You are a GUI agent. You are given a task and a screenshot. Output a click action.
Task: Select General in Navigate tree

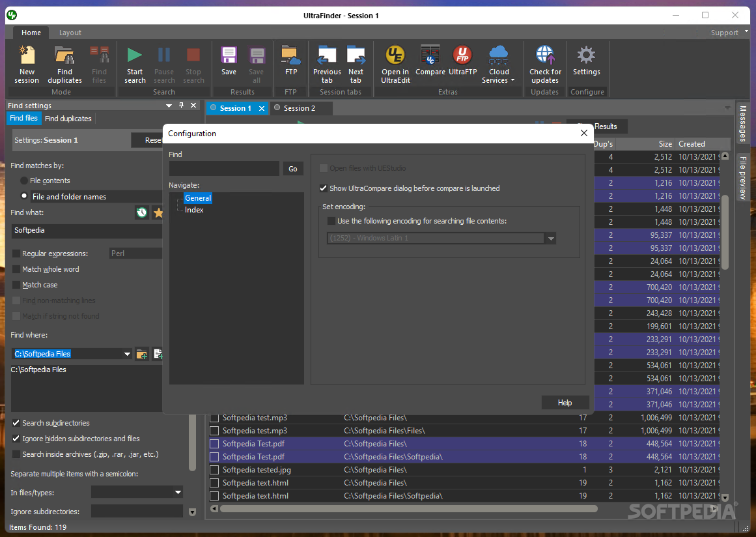tap(198, 198)
